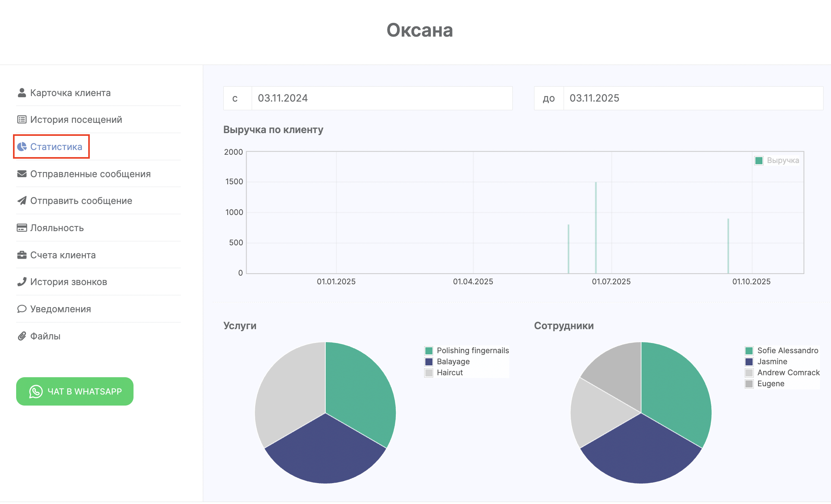Click the tallest revenue bar in chart
The width and height of the screenshot is (831, 504).
coord(596,228)
